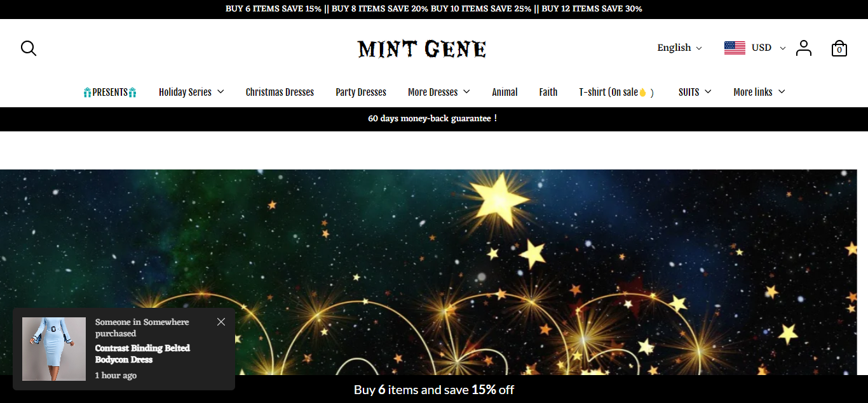Expand the More Dresses menu
This screenshot has height=403, width=868.
(x=439, y=92)
